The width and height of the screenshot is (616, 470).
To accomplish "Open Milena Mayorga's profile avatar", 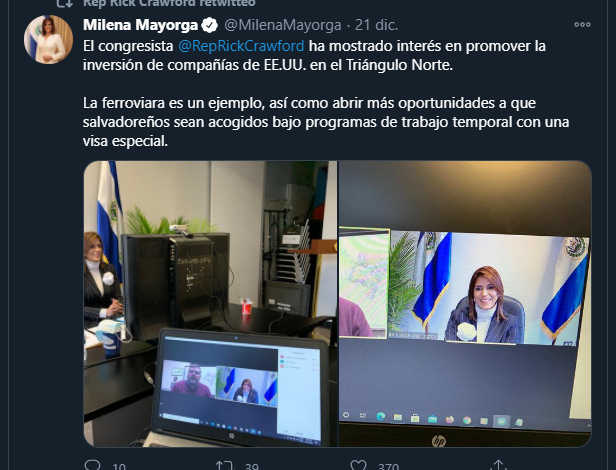I will click(48, 39).
